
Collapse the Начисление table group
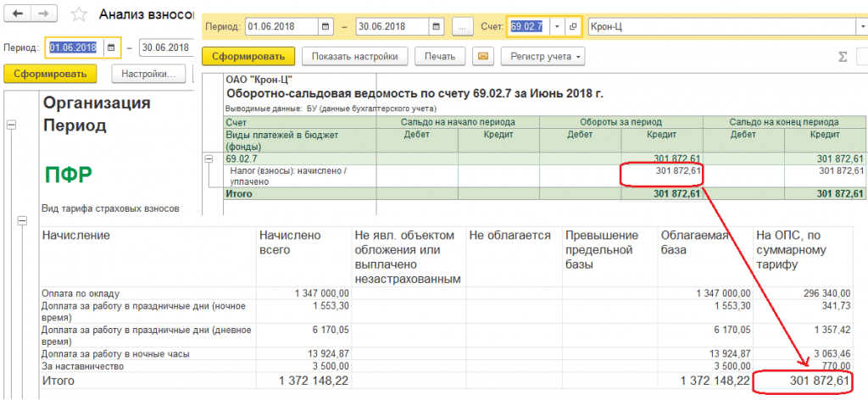pyautogui.click(x=22, y=221)
